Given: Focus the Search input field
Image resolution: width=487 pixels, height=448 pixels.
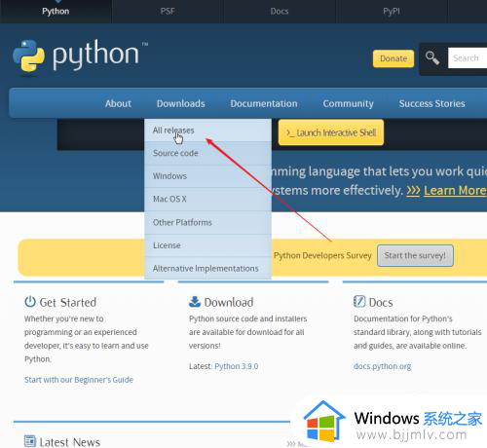Looking at the screenshot, I should click(468, 58).
